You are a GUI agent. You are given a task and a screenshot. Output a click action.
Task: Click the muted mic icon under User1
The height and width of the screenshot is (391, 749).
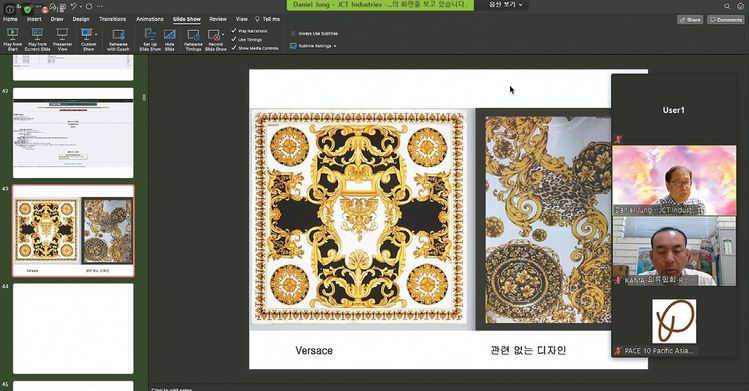(x=619, y=139)
